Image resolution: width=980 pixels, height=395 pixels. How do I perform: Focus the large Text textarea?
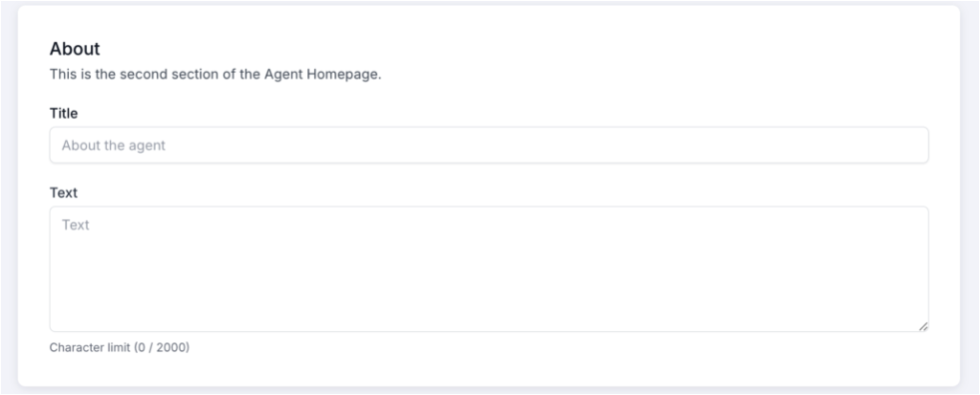(488, 269)
